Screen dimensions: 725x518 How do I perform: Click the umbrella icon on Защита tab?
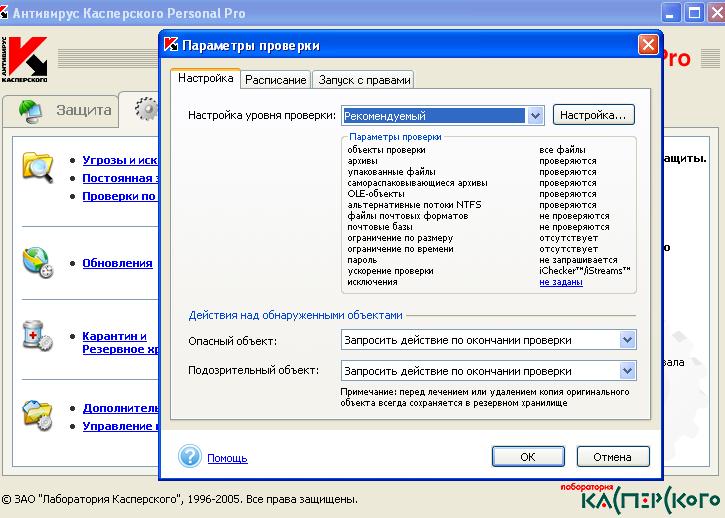click(x=31, y=111)
